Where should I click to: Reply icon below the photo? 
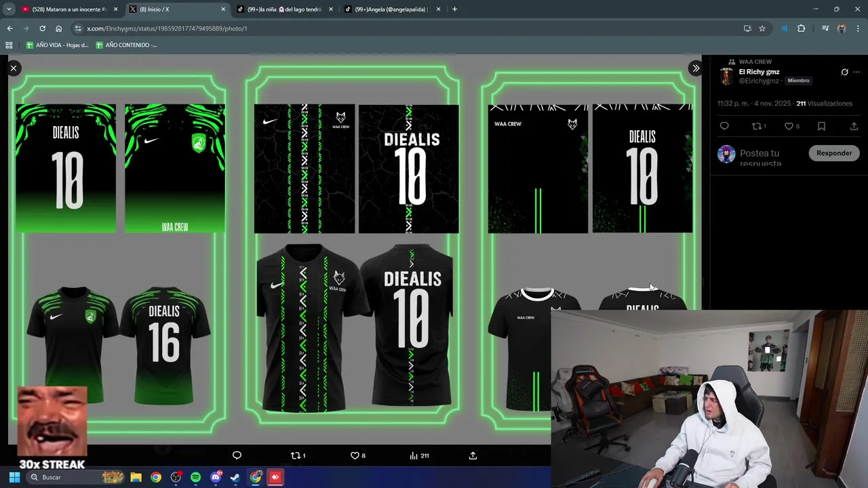pos(237,455)
